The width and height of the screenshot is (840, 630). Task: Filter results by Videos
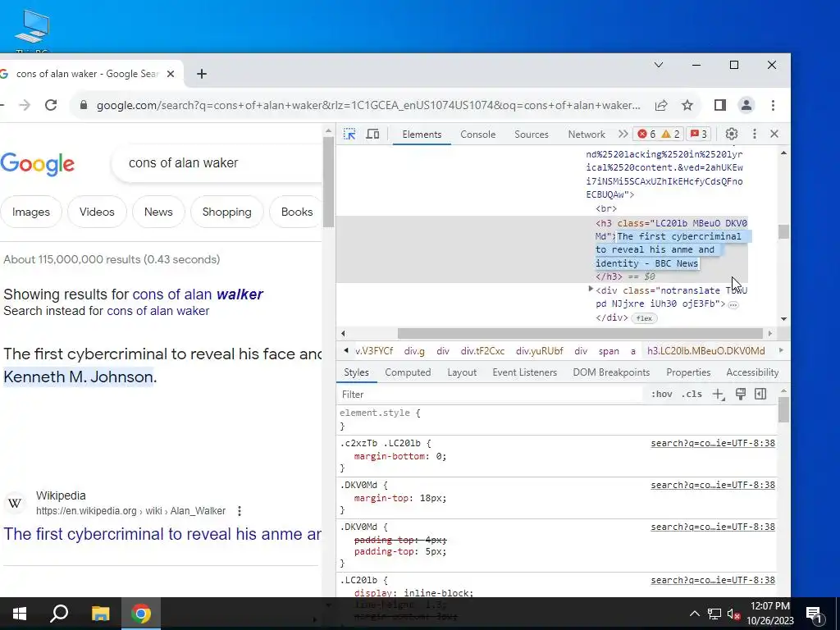tap(97, 212)
